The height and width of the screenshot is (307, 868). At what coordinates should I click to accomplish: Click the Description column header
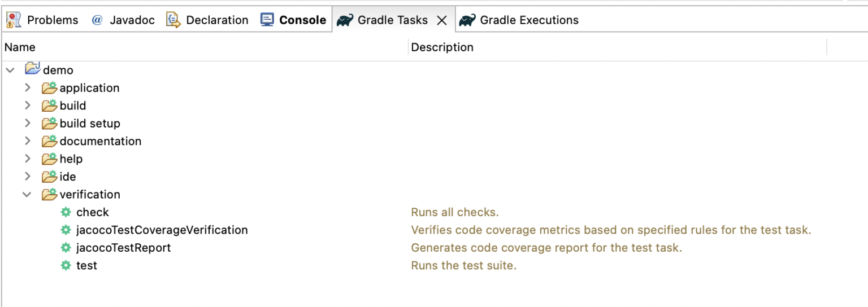click(442, 47)
